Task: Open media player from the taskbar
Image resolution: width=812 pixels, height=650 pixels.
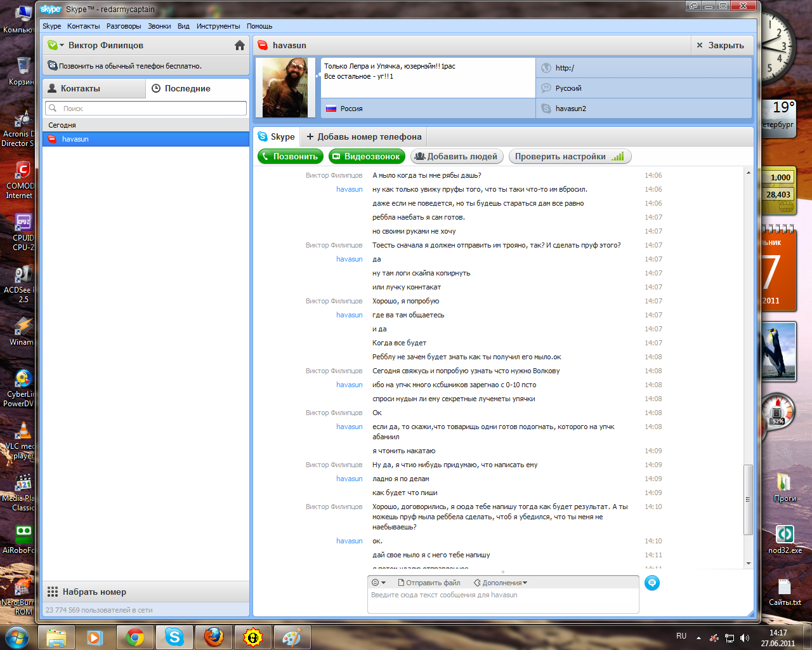Action: pos(96,637)
